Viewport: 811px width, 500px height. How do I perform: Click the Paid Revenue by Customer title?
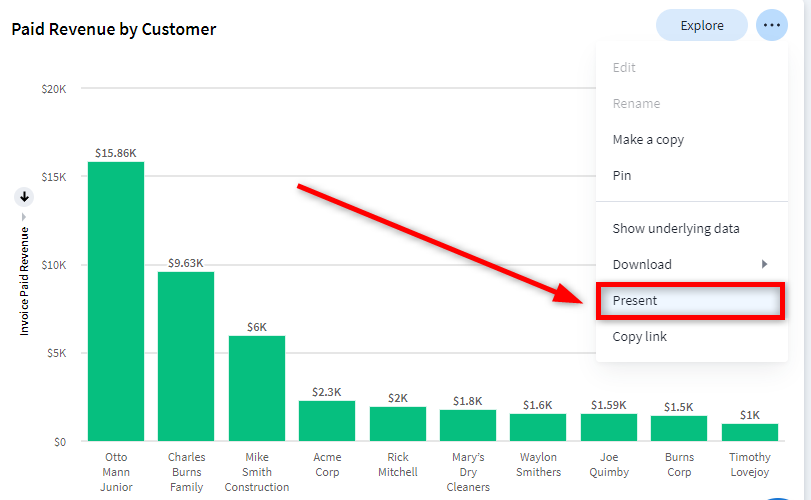coord(114,29)
